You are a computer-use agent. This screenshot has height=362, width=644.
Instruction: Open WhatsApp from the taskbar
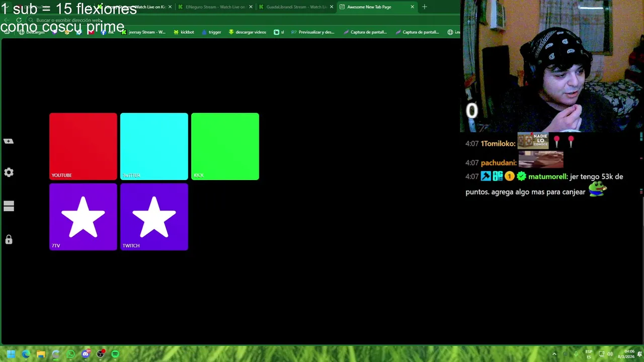pos(70,354)
